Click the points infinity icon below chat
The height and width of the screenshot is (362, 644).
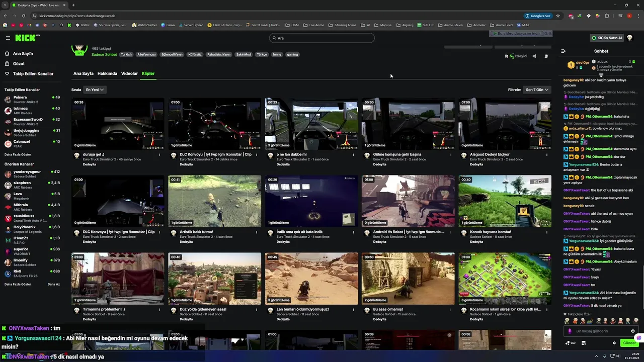coord(571,343)
